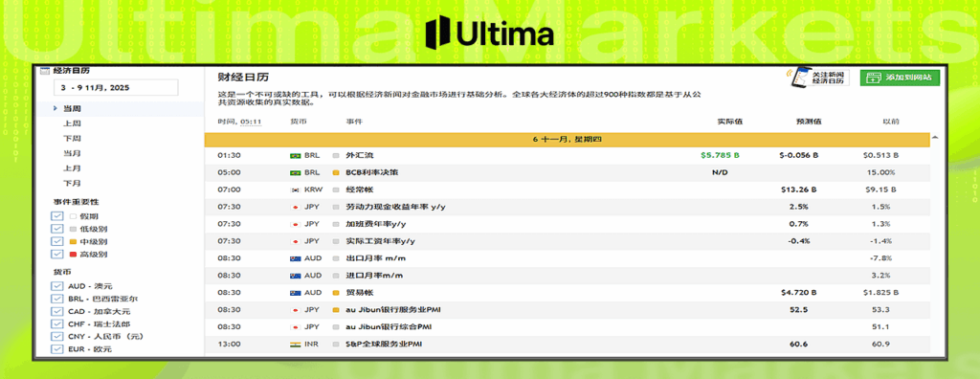Uncheck the CAD - 加拿大元 currency checkbox
Screen dimensions: 980x379
(x=57, y=311)
